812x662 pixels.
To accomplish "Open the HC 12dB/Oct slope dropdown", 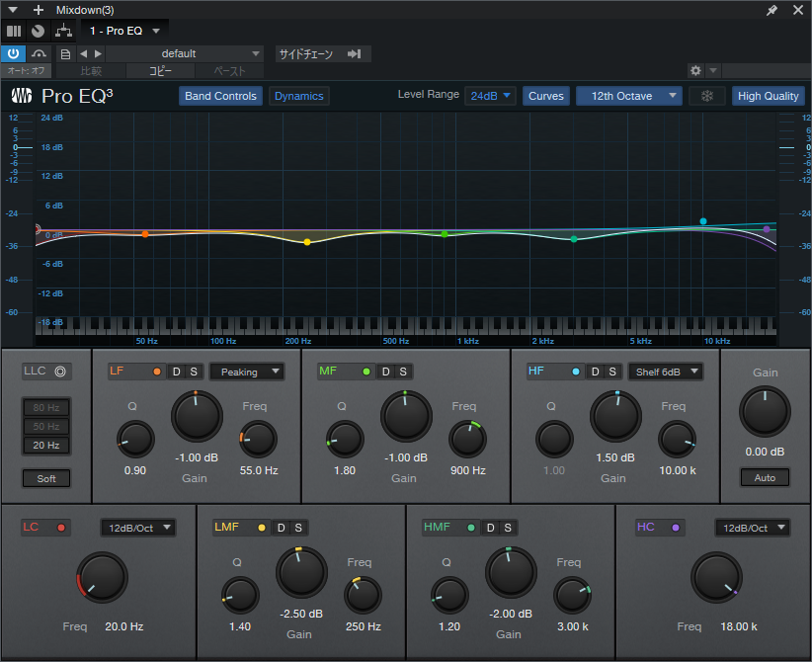I will coord(753,528).
